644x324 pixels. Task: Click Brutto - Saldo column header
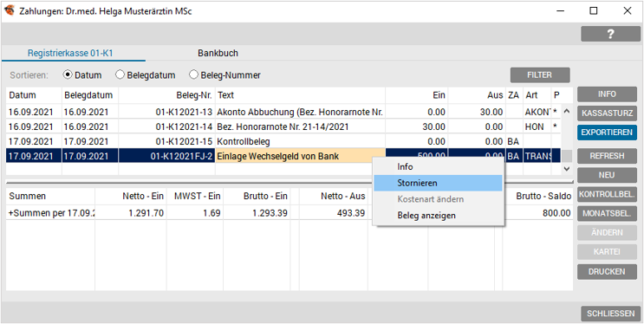coord(537,197)
